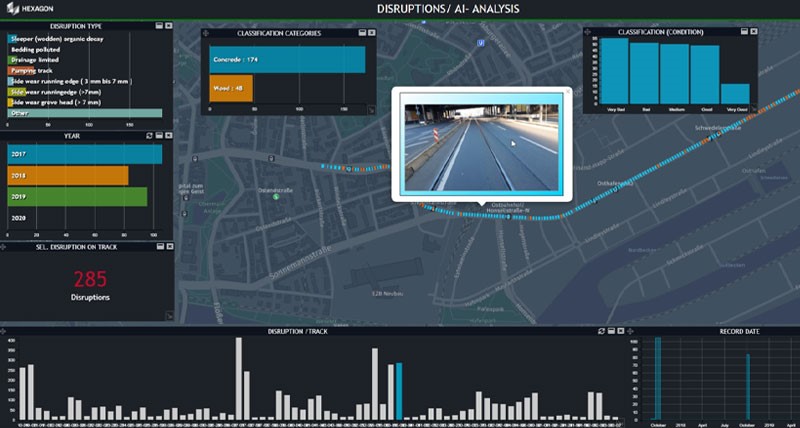Close the Disruption /Track panel
Screen dimensions: 800x428
pos(620,331)
